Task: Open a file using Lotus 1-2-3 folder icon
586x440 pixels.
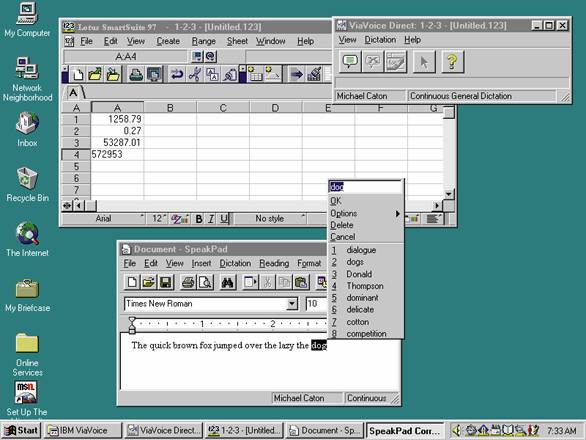Action: (x=95, y=74)
